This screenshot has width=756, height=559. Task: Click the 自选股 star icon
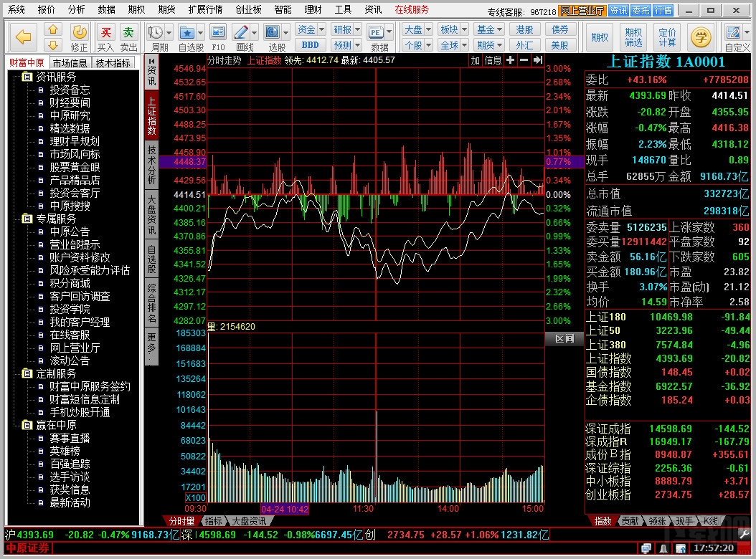pyautogui.click(x=187, y=33)
